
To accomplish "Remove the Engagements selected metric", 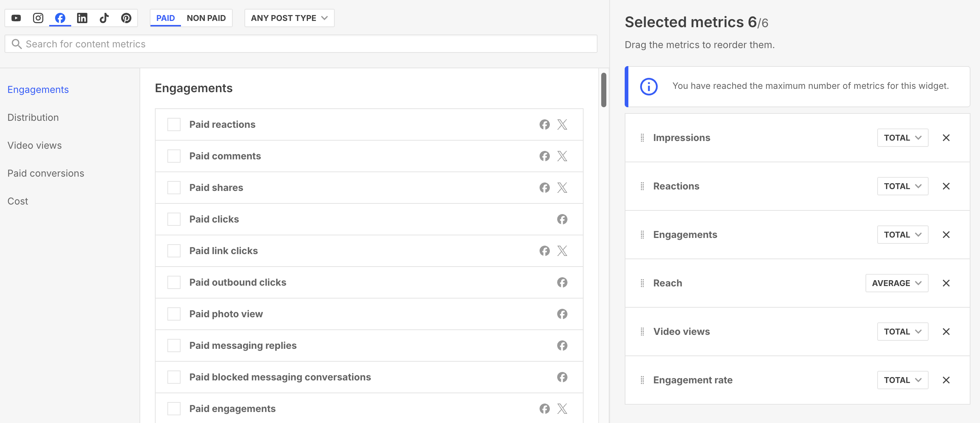I will 946,235.
